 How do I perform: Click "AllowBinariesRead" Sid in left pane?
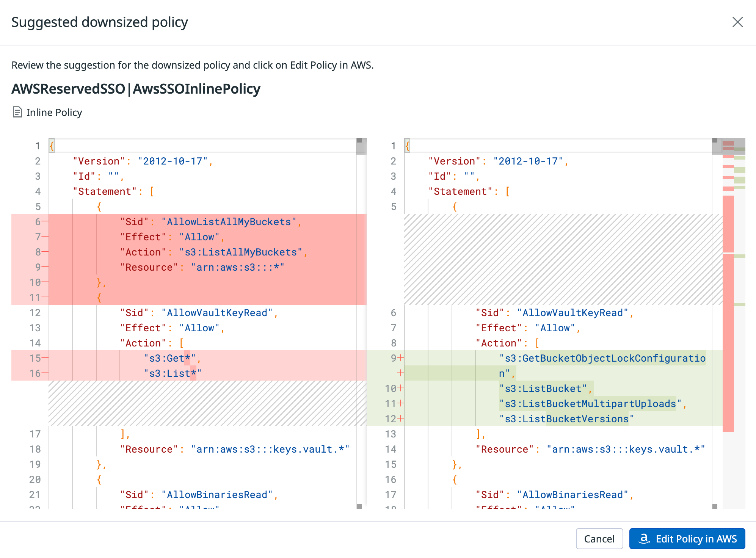199,495
